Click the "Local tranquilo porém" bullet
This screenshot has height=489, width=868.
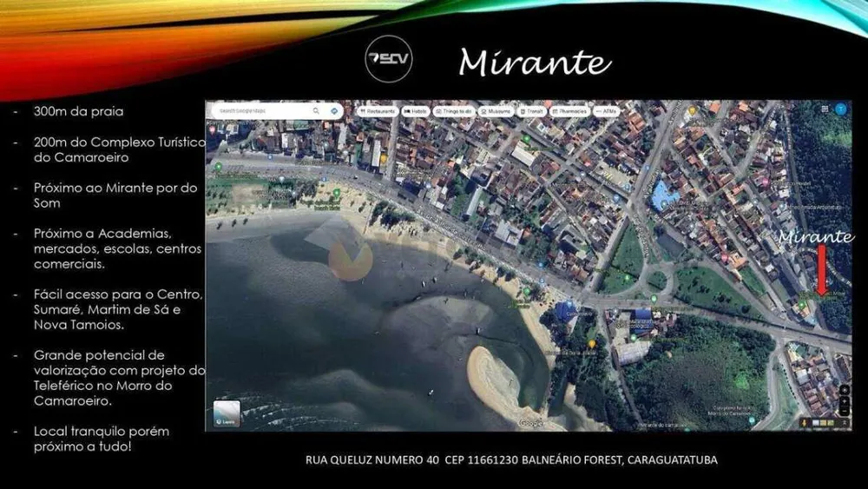point(102,439)
